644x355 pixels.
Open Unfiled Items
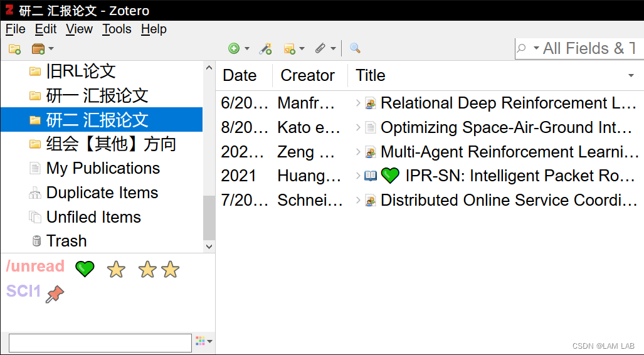click(x=102, y=216)
